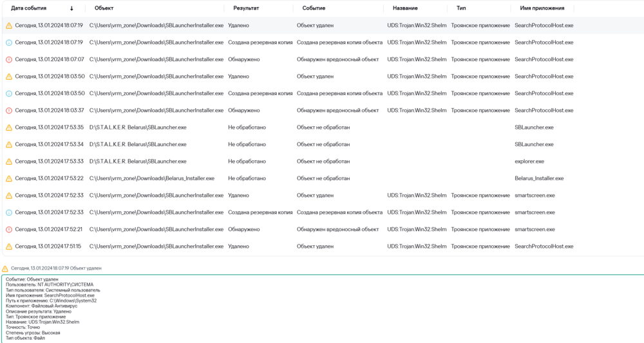Viewport: 644px width, 343px height.
Task: Click 'Создана резервная копия объекта' in 17:52:33 row
Action: [x=339, y=212]
